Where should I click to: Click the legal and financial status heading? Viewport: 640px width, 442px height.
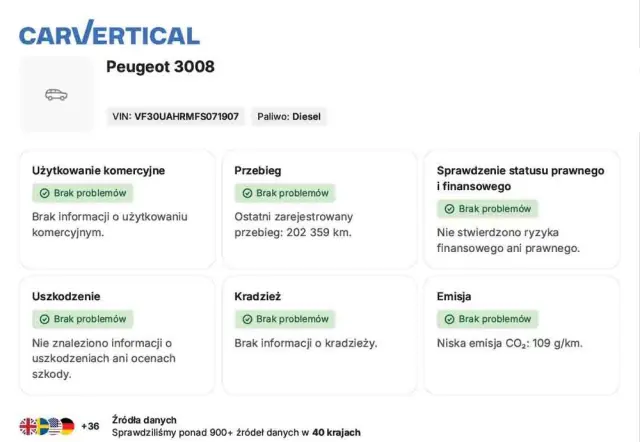coord(520,178)
